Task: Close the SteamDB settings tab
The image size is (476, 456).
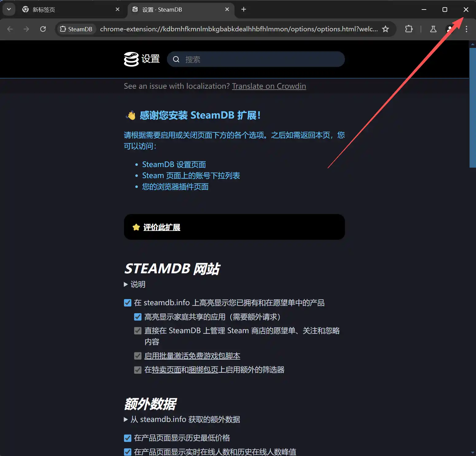Action: coord(227,10)
